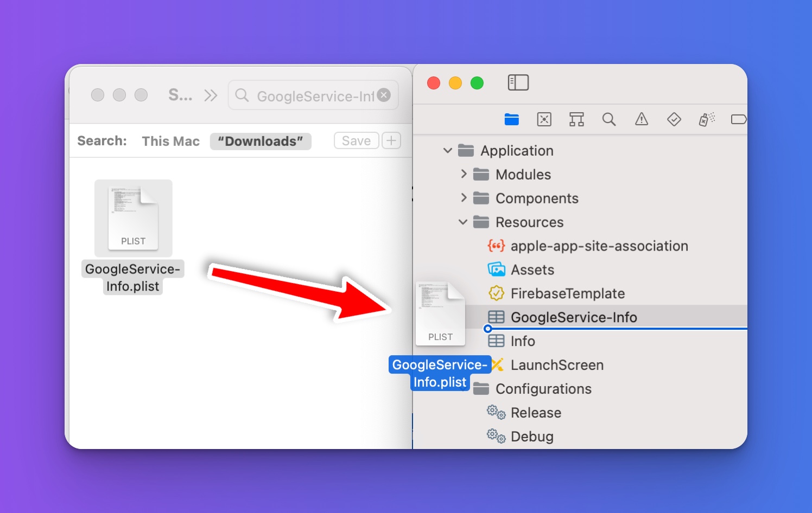Open the Assets catalog
812x513 pixels.
[532, 270]
